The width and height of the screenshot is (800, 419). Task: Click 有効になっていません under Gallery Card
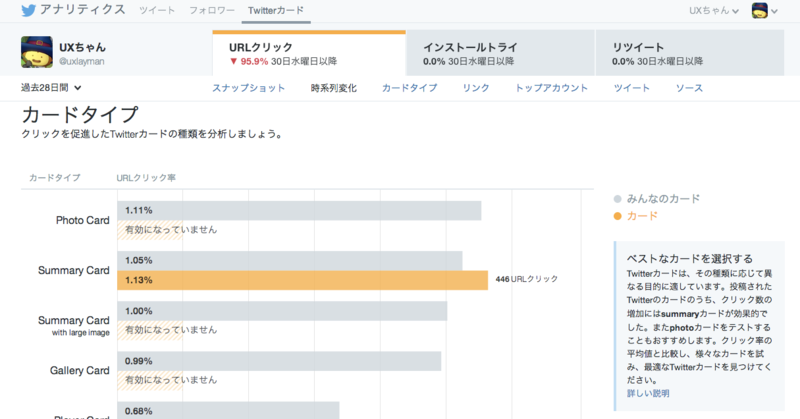[171, 380]
